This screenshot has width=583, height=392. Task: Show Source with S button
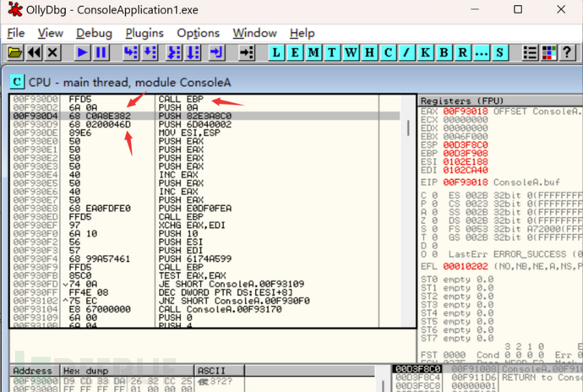click(499, 52)
